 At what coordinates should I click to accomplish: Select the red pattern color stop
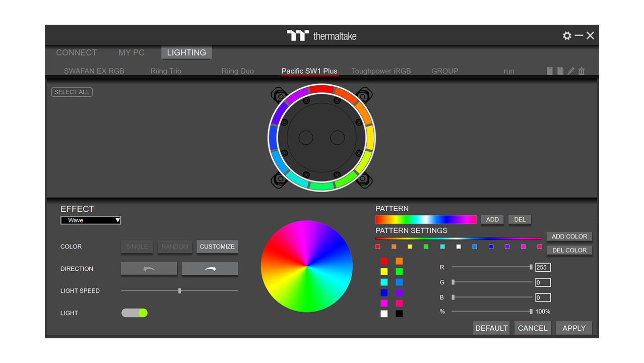[378, 247]
